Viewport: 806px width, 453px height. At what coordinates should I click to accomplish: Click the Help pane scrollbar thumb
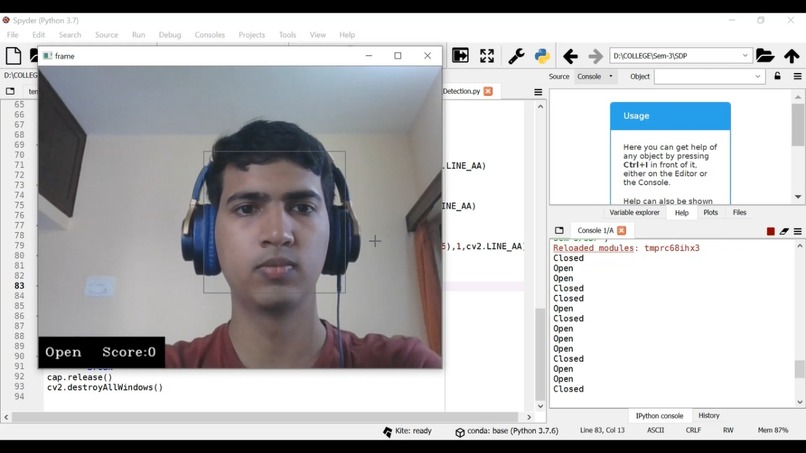pyautogui.click(x=798, y=124)
